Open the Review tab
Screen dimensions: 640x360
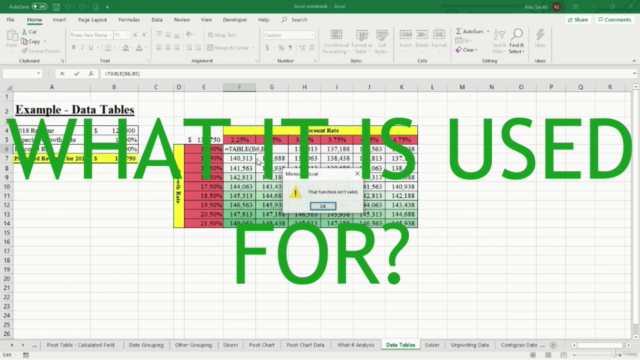coord(182,20)
